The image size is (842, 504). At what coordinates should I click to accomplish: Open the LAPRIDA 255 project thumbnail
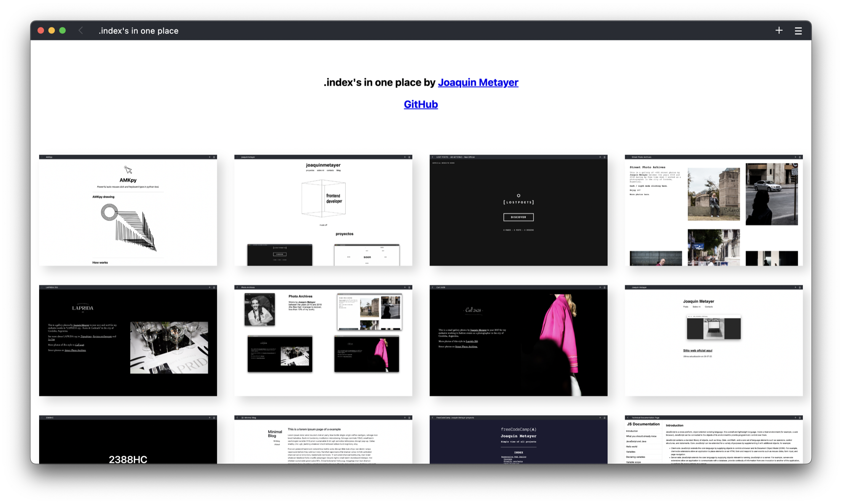click(128, 340)
